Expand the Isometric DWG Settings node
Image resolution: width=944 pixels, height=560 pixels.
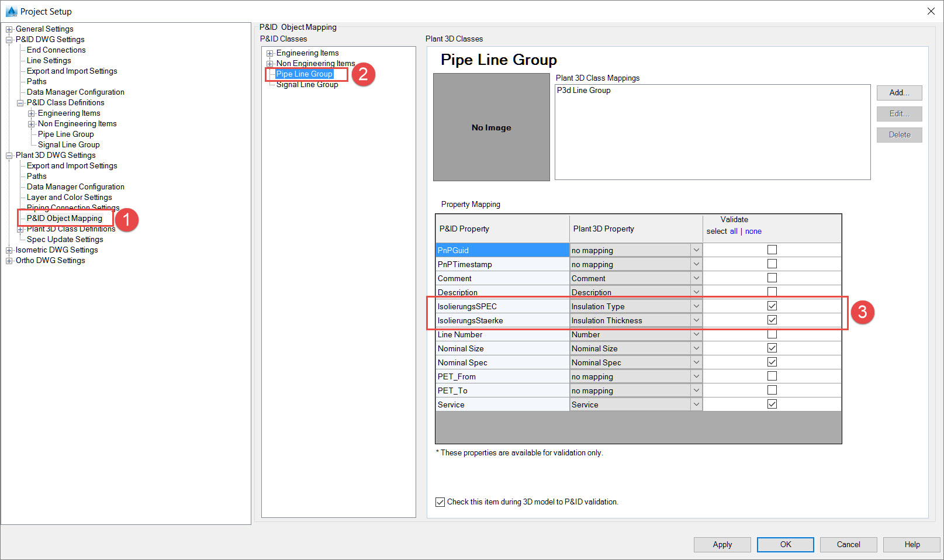pyautogui.click(x=8, y=250)
